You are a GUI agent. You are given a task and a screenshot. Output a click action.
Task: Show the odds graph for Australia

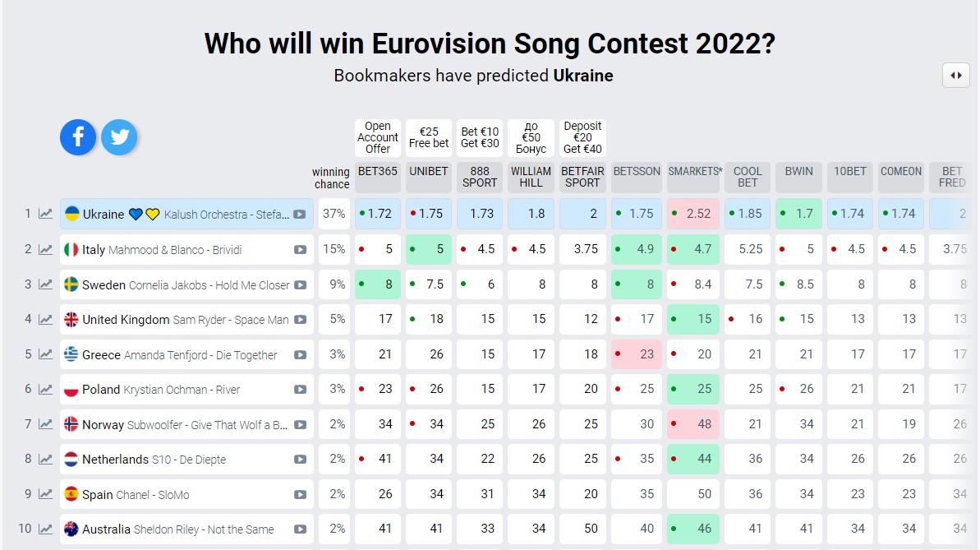pyautogui.click(x=46, y=529)
